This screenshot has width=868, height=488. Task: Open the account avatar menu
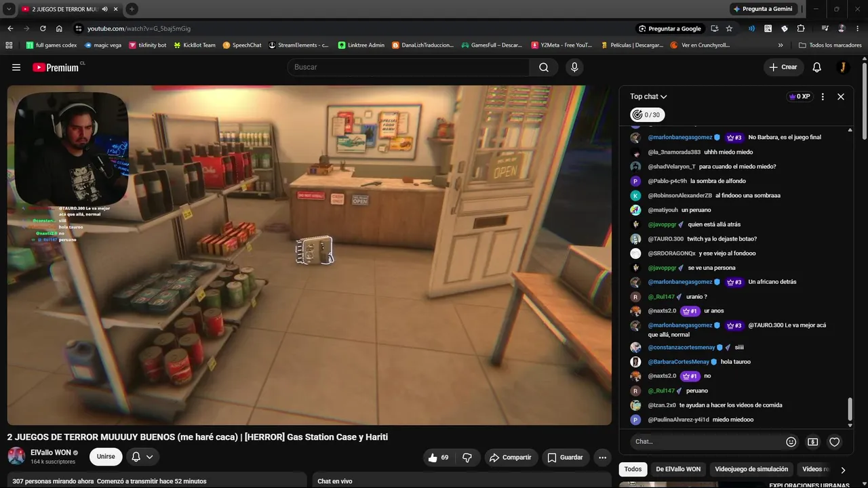[x=843, y=67]
